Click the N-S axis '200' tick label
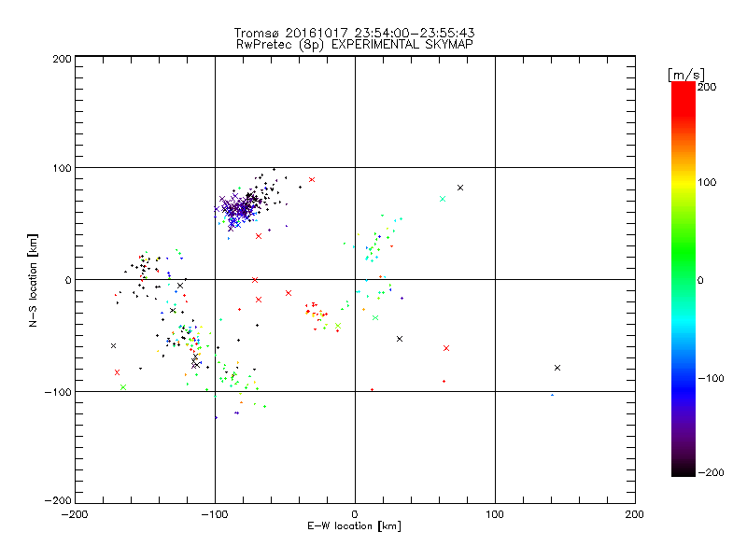This screenshot has width=747, height=560. tap(62, 59)
